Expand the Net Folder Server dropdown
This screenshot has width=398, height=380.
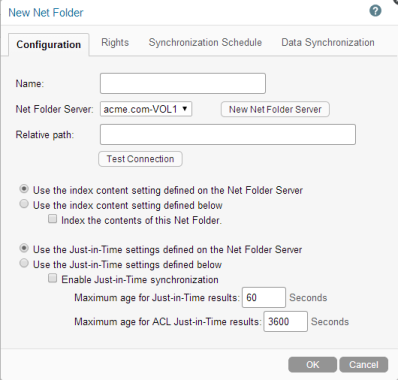tap(146, 109)
